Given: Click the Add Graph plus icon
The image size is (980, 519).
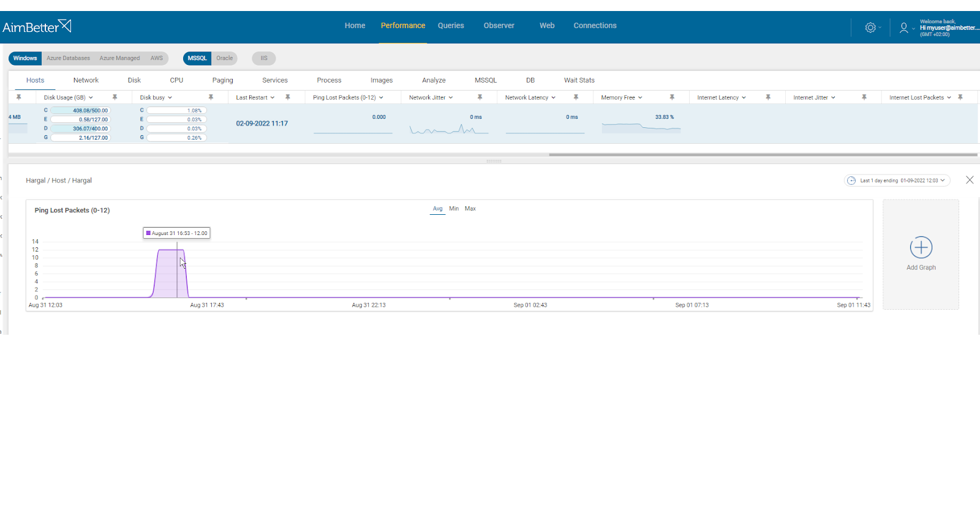Looking at the screenshot, I should click(x=921, y=247).
